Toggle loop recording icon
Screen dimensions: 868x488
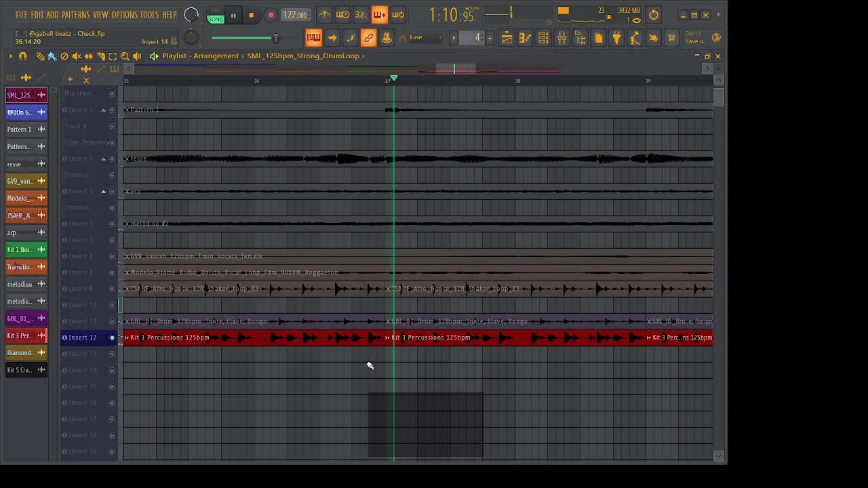click(398, 15)
